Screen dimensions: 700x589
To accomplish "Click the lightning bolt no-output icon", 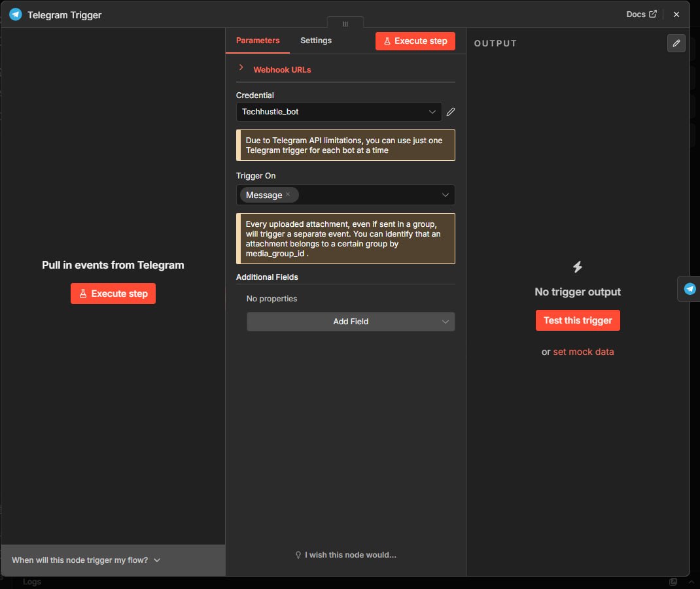I will (x=578, y=267).
